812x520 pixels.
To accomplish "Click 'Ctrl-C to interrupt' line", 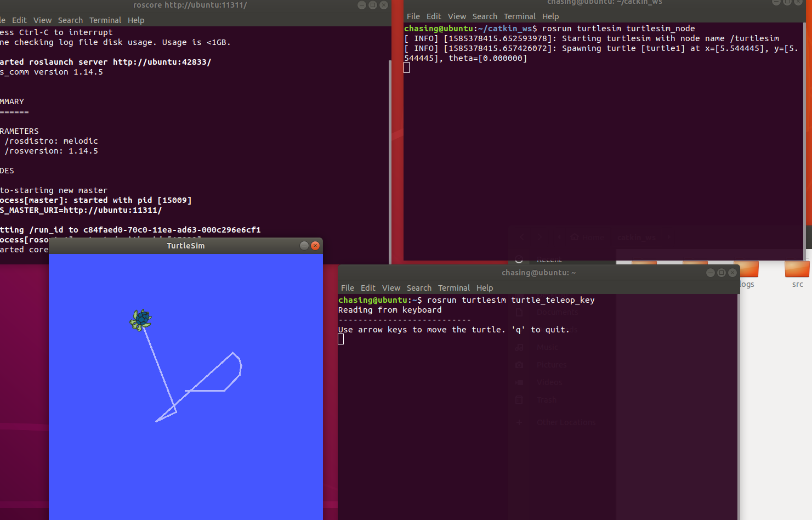I will click(x=56, y=32).
